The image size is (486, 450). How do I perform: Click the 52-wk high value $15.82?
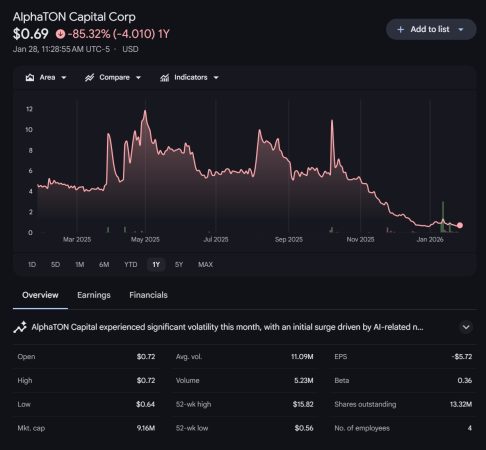click(x=303, y=404)
